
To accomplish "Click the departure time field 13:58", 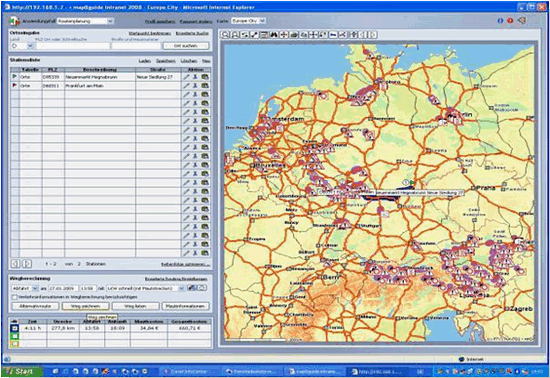I will pos(88,288).
